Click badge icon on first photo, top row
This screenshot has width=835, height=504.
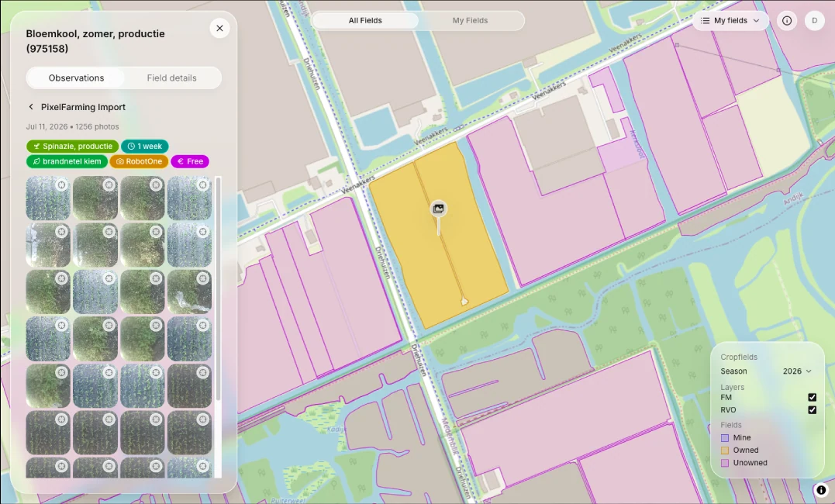62,185
